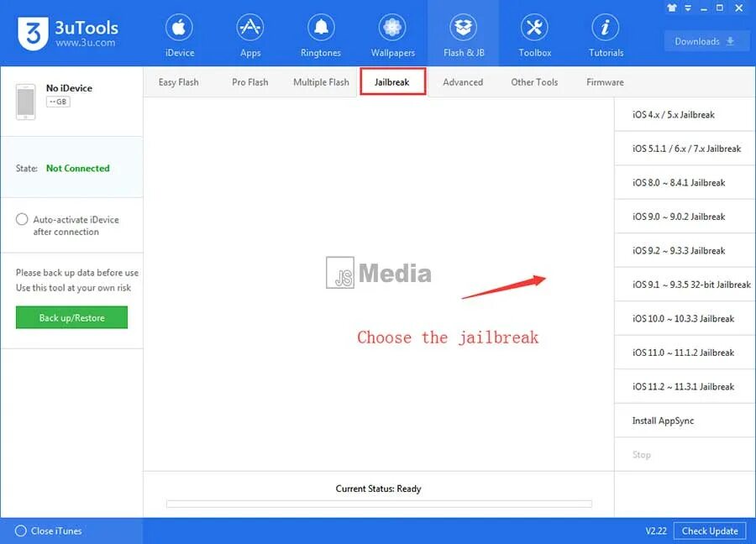Click the V2.22 version label
756x544 pixels.
656,531
